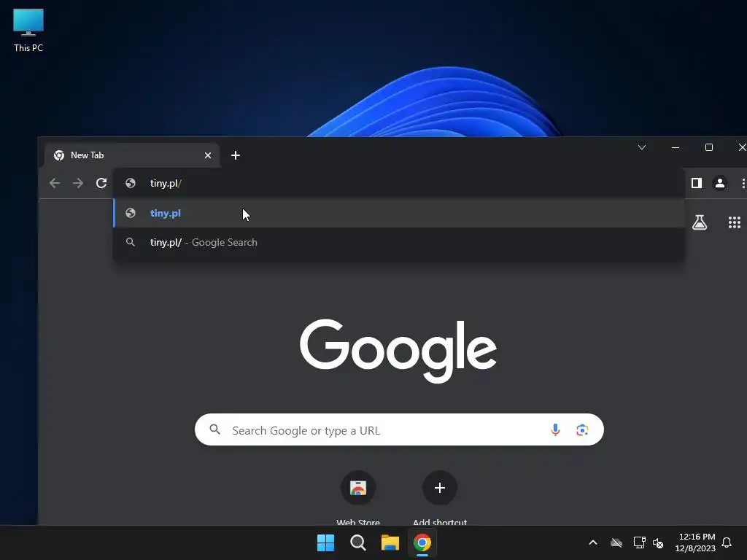Open the Windows Start menu
The width and height of the screenshot is (747, 560).
coord(326,542)
